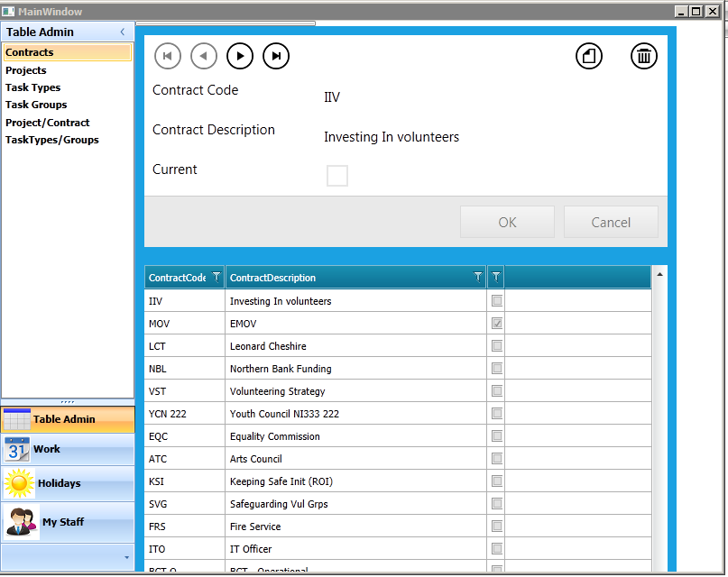Viewport: 728px width, 577px height.
Task: Toggle checkbox in the FRS row
Action: [x=497, y=526]
